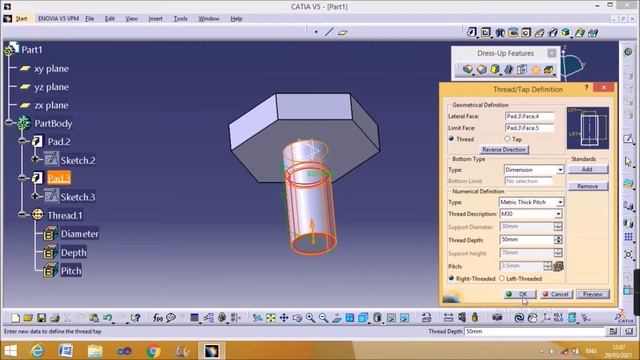Open the View menu
Viewport: 640px width, 360px height.
[131, 19]
